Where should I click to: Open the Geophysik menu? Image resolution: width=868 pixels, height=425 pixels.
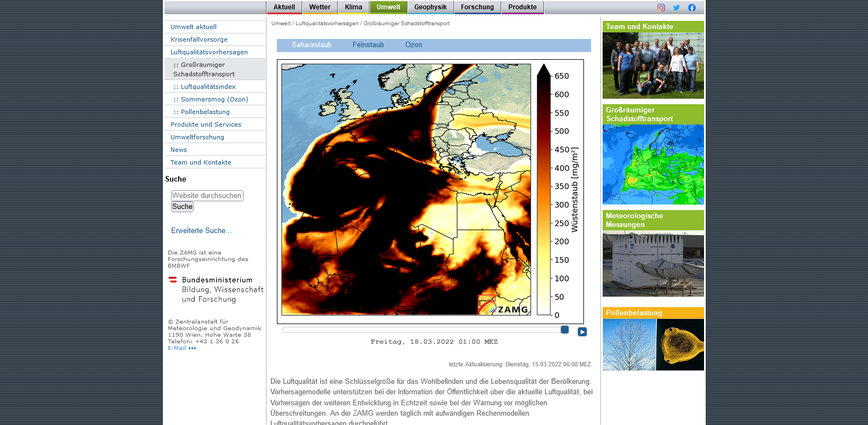(x=430, y=7)
